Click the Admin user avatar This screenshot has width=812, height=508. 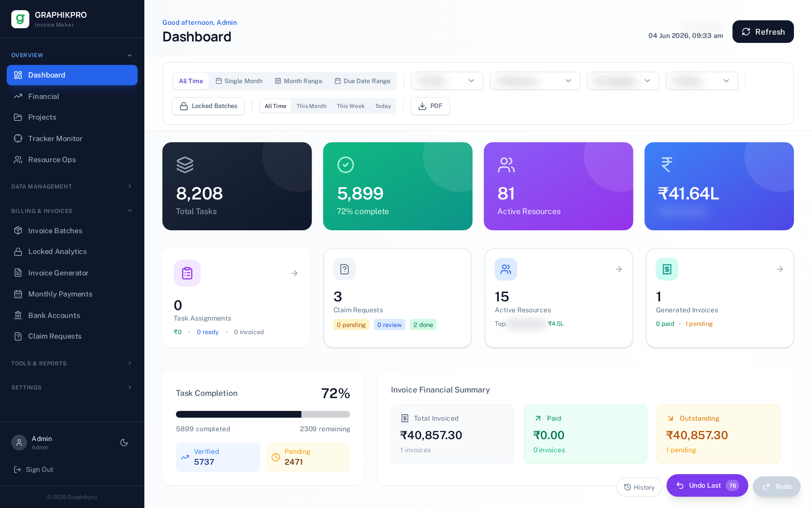19,443
